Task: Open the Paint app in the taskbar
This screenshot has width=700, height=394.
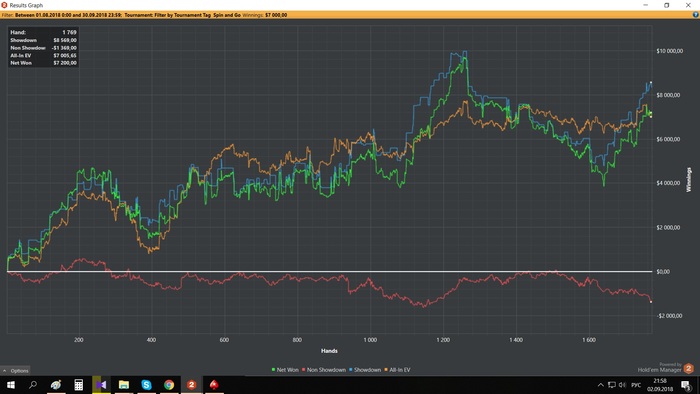Action: 56,385
